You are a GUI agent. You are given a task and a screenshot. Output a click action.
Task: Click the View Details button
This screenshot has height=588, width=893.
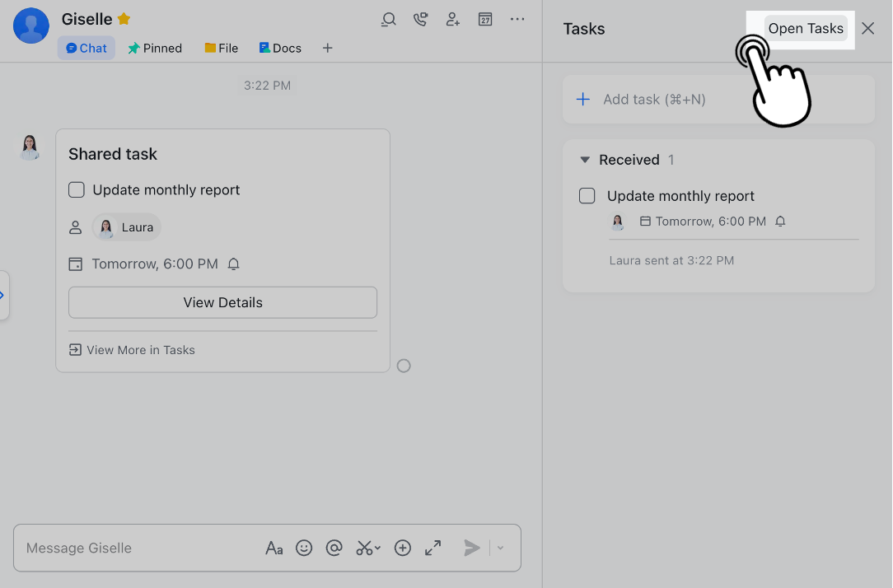pyautogui.click(x=222, y=302)
